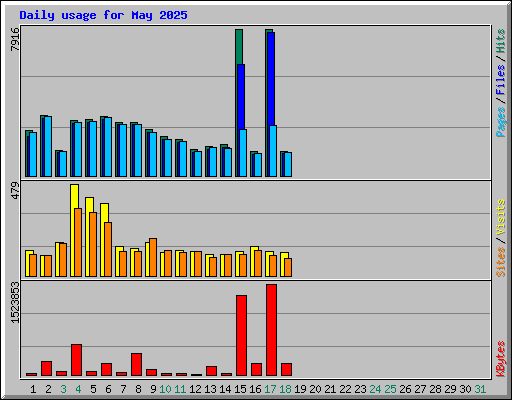Screen dimensions: 512x400
Task: Select day 30 on the x-axis
Action: click(x=465, y=389)
